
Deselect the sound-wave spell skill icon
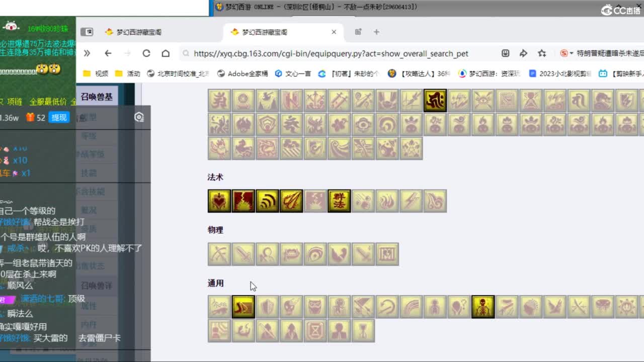(267, 201)
